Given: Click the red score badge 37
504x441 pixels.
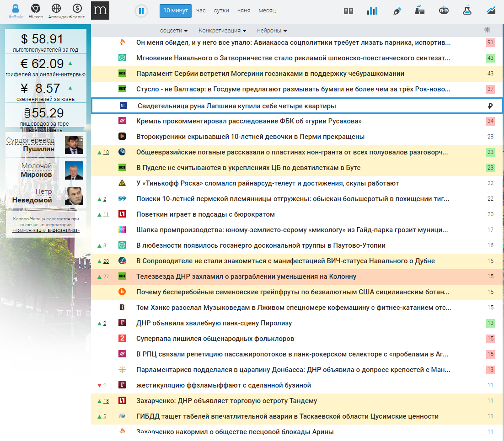Looking at the screenshot, I should click(490, 89).
